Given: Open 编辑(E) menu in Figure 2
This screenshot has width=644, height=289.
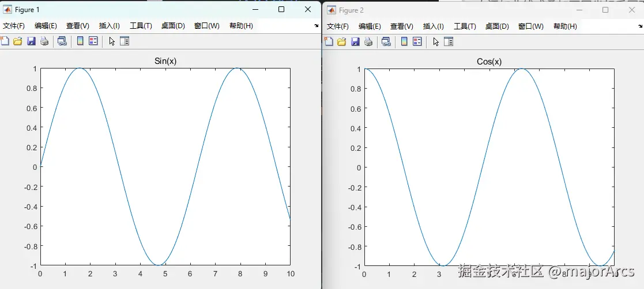Looking at the screenshot, I should coord(370,26).
